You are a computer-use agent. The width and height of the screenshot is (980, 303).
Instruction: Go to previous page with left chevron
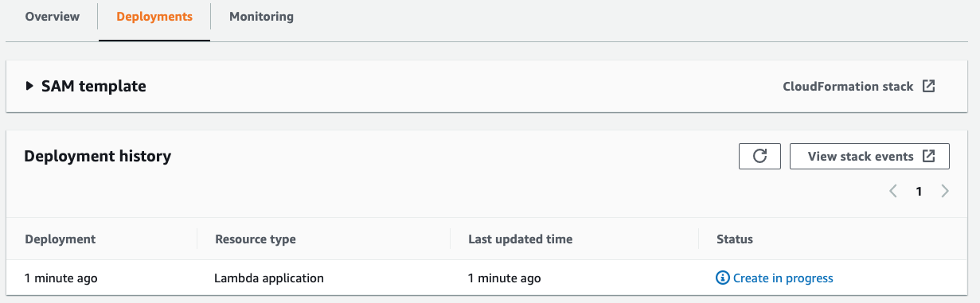[893, 191]
